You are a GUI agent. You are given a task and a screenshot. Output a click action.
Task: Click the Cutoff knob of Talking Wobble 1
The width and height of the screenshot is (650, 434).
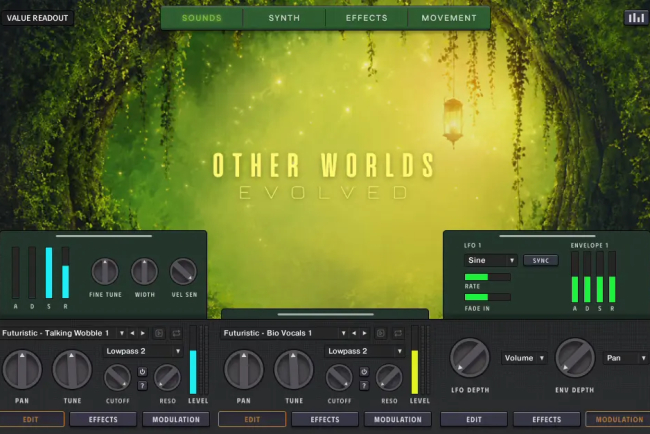tap(117, 378)
